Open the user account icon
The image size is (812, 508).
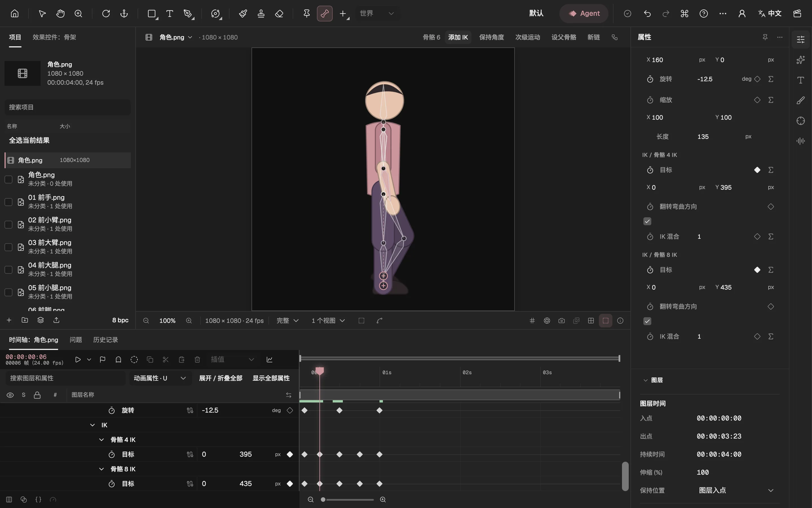(x=742, y=14)
